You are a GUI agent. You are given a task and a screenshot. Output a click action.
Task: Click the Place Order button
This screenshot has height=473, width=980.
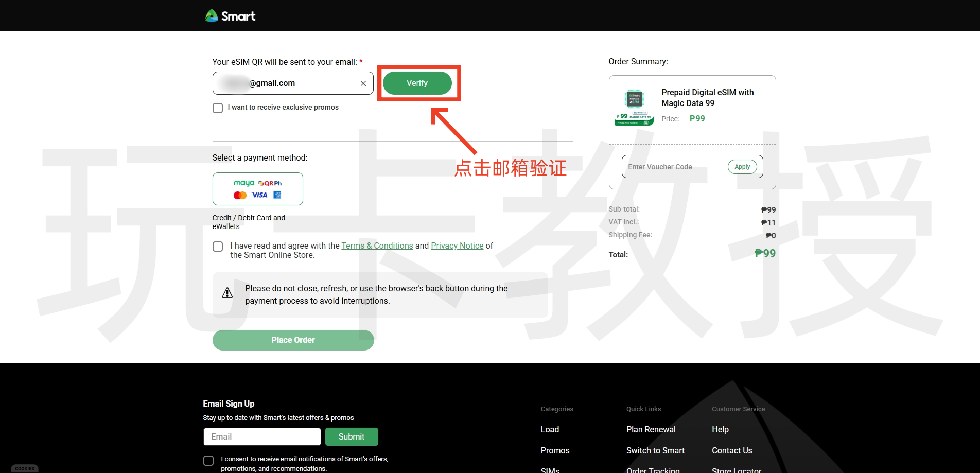click(293, 340)
